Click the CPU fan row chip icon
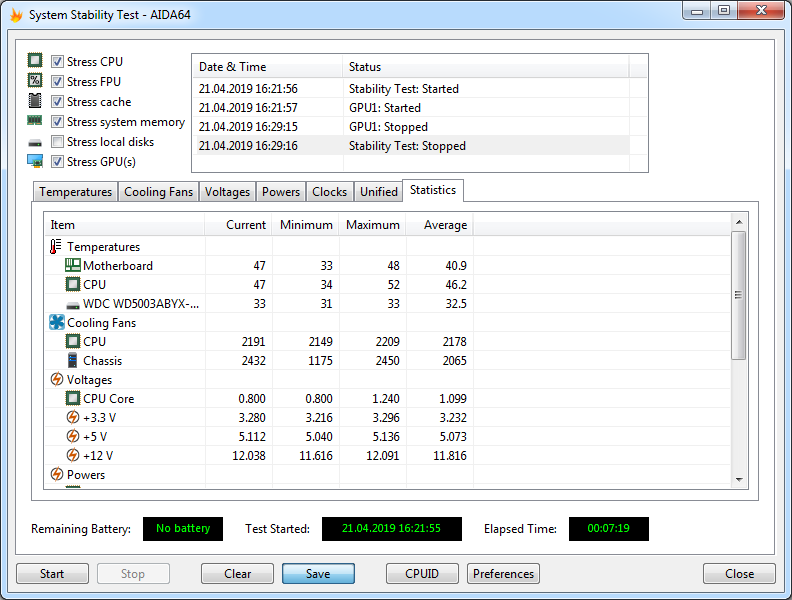Image resolution: width=792 pixels, height=600 pixels. click(x=73, y=341)
